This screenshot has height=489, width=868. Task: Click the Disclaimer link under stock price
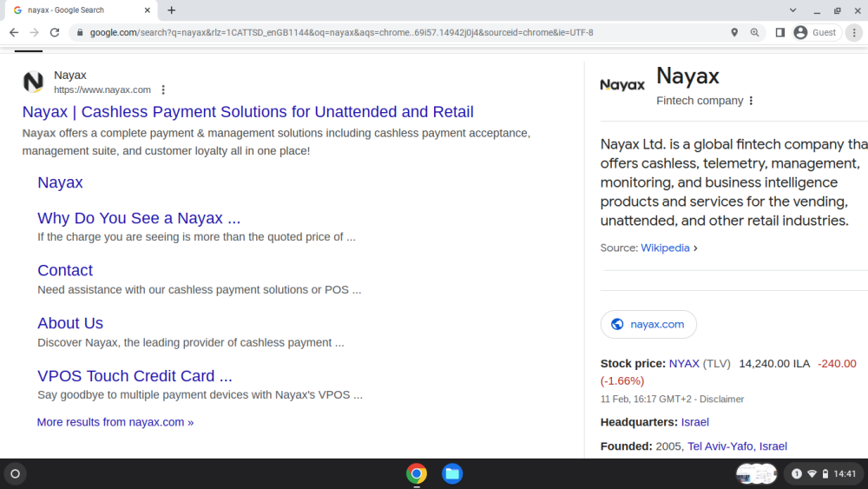click(721, 400)
